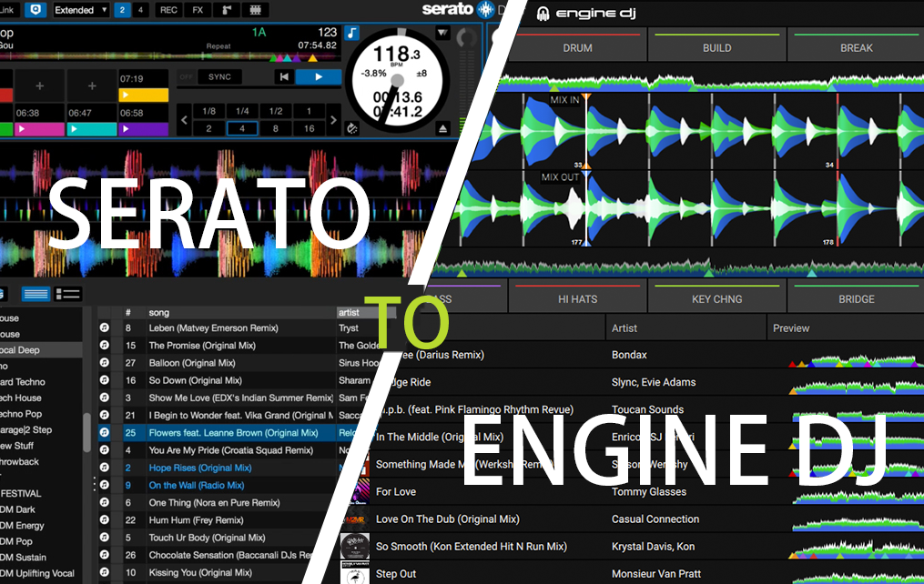Click the crate list scrollbar
Screen dimensions: 924x584
pyautogui.click(x=86, y=433)
